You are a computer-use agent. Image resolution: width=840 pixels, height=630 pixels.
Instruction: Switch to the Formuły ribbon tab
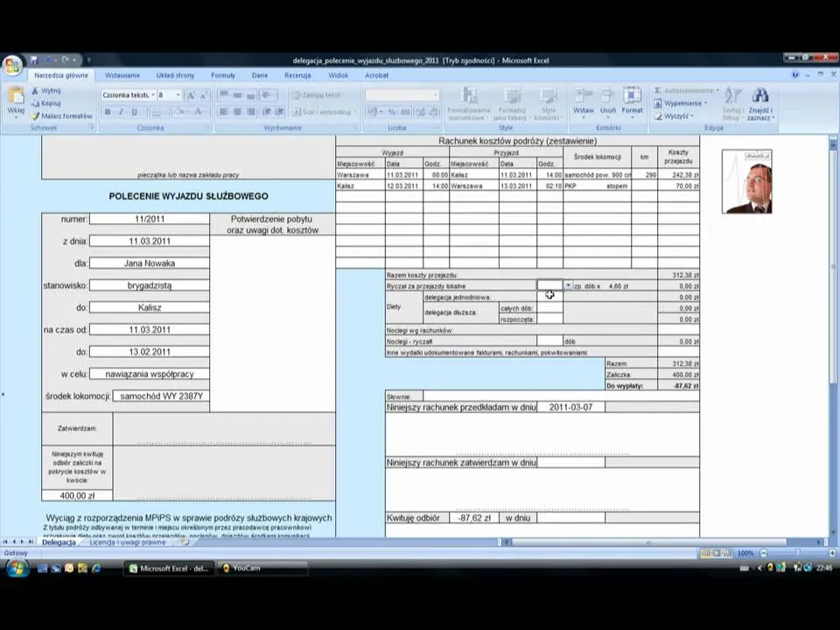(x=222, y=75)
